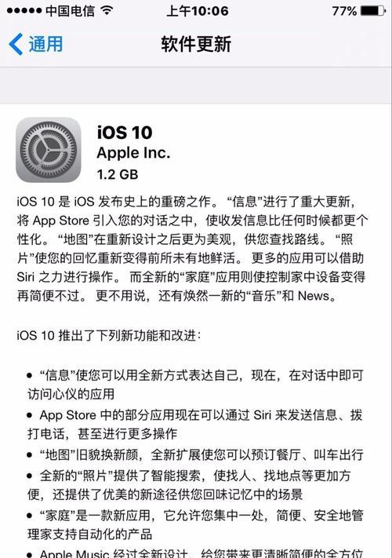The width and height of the screenshot is (392, 558).
Task: Tap the battery icon in status bar
Action: coord(373,11)
